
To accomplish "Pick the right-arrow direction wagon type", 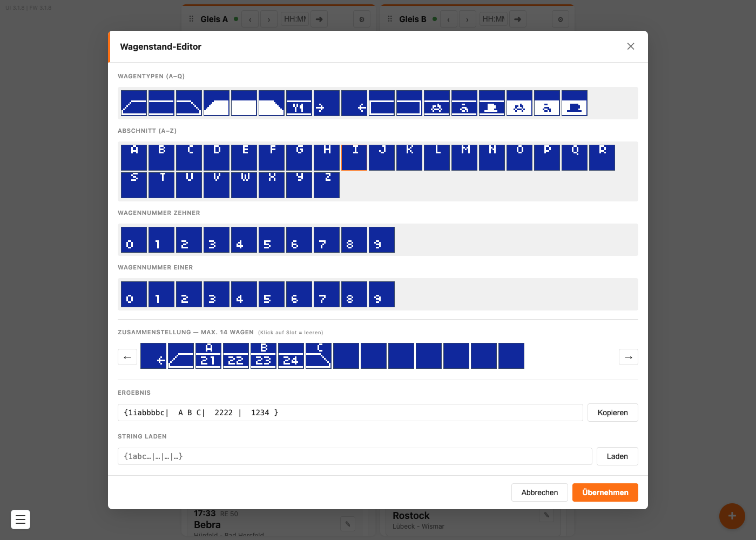I will tap(327, 103).
